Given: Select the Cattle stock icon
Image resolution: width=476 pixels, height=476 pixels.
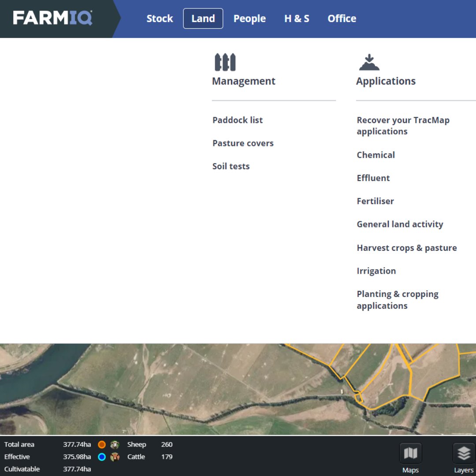Looking at the screenshot, I should (x=115, y=457).
